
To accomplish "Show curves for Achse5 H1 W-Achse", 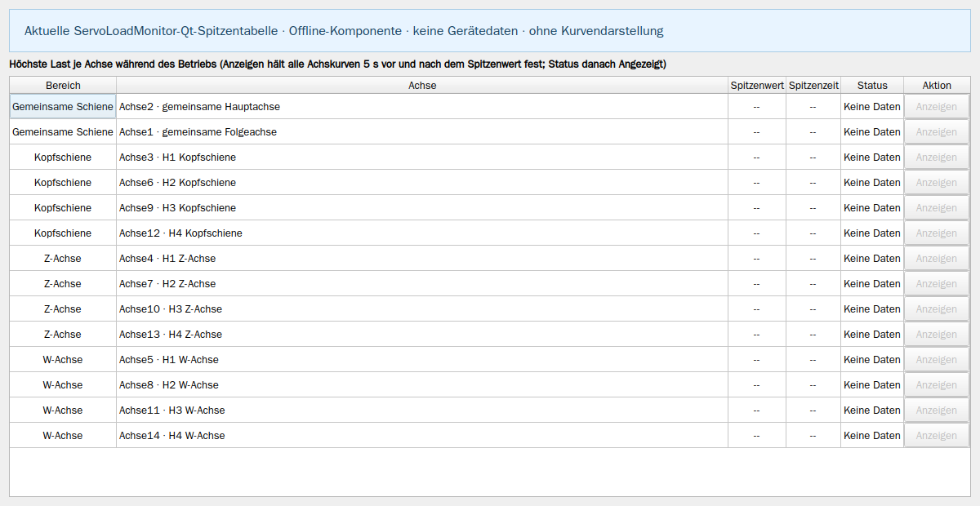I will coord(937,360).
